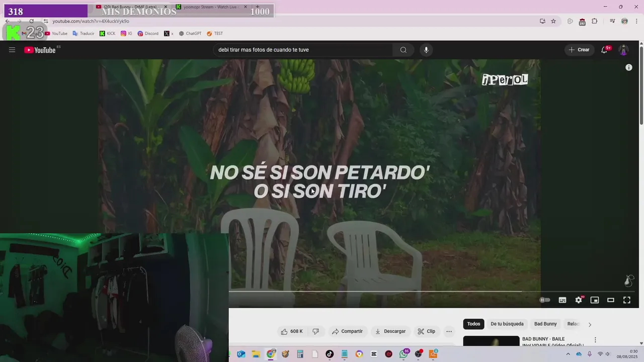The height and width of the screenshot is (362, 644).
Task: Switch to theater mode
Action: click(x=611, y=300)
